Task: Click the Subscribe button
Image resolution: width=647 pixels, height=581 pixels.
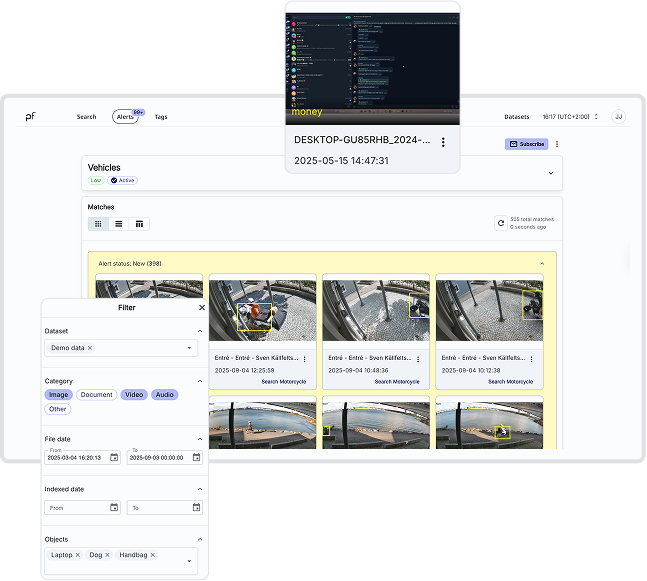Action: click(x=526, y=144)
